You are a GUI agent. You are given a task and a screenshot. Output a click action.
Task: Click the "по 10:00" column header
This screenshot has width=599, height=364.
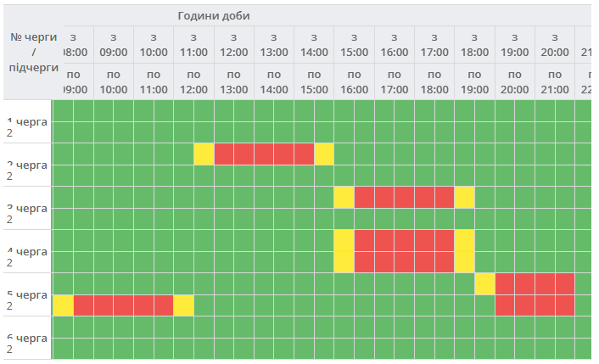[x=113, y=81]
